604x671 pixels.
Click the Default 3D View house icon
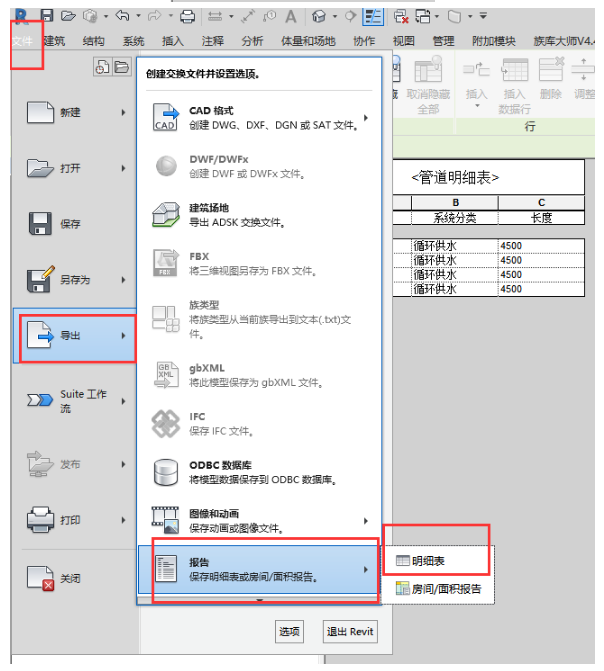click(319, 17)
